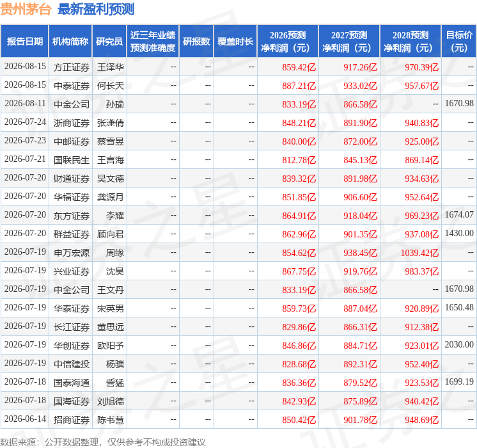Select analyst 王文丹 cell
The height and width of the screenshot is (448, 477).
pos(111,291)
